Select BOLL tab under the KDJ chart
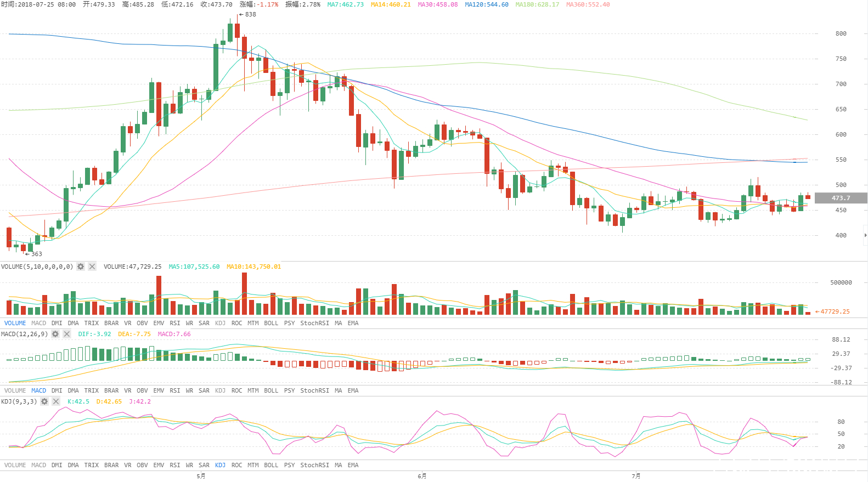This screenshot has width=868, height=482. pos(271,465)
